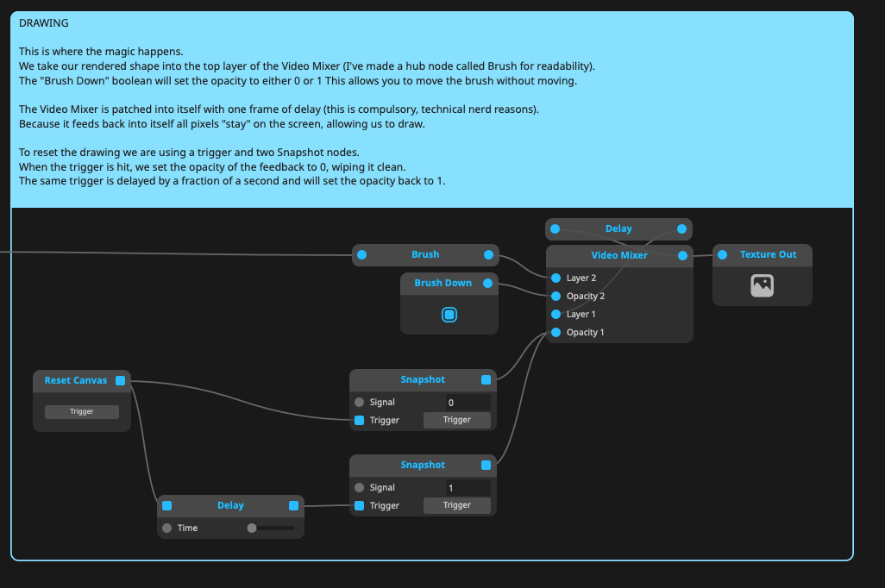Screen dimensions: 885x588
Task: Click the bottom Delay node input port
Action: pyautogui.click(x=167, y=505)
